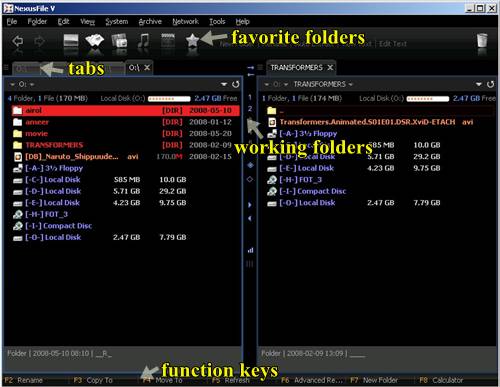Image resolution: width=500 pixels, height=387 pixels.
Task: Click the left-pointing arrow in center strip
Action: 250,219
